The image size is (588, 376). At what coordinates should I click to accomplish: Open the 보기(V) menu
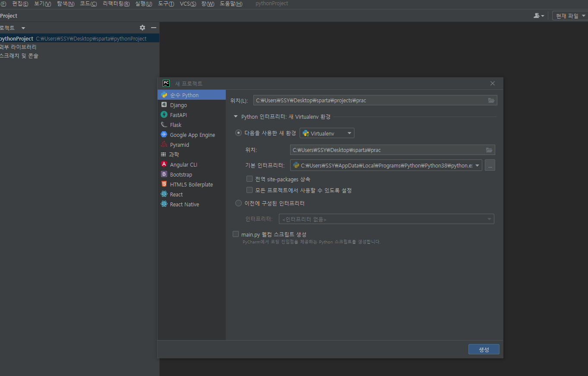[x=42, y=4]
